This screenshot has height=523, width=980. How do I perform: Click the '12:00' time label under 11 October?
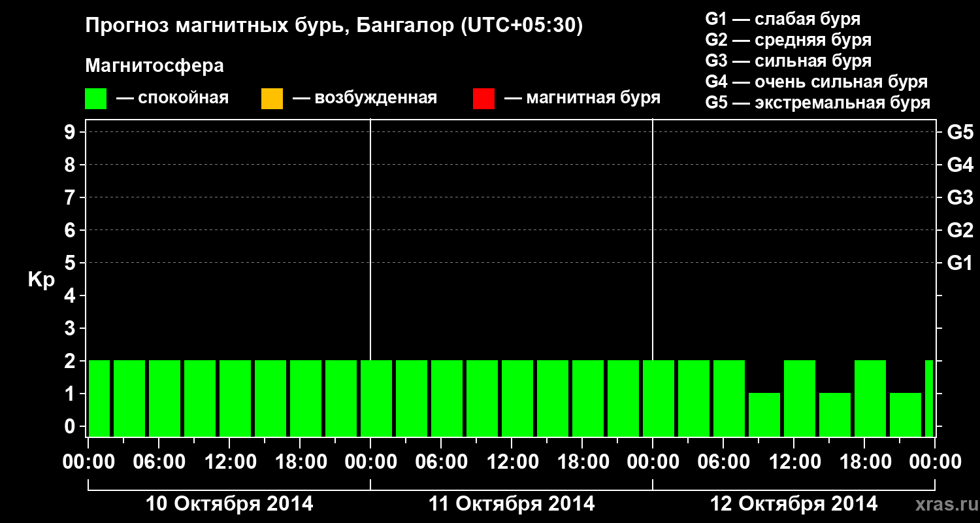tap(512, 462)
